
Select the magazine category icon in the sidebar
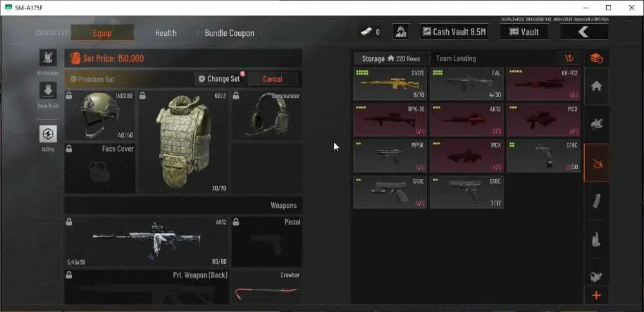[596, 201]
